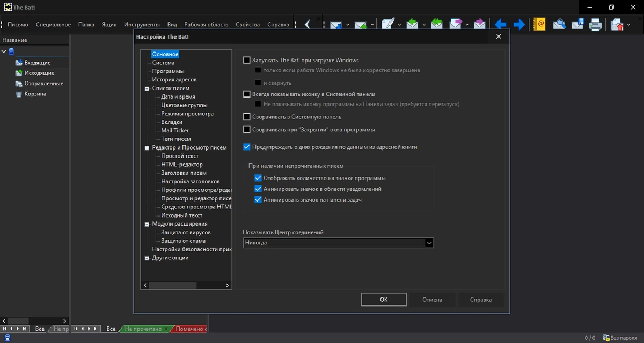The height and width of the screenshot is (343, 644).
Task: Click the export message red arrow icon
Action: 617,24
